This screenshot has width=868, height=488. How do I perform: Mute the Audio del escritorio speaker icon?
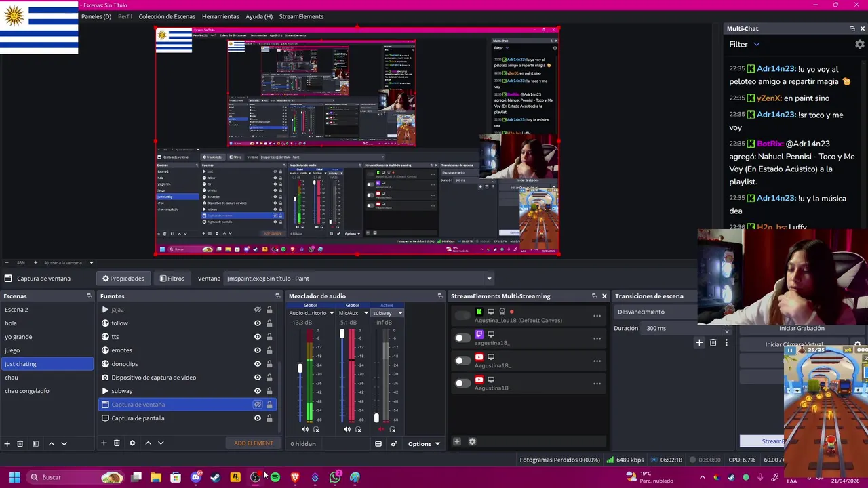click(x=304, y=429)
